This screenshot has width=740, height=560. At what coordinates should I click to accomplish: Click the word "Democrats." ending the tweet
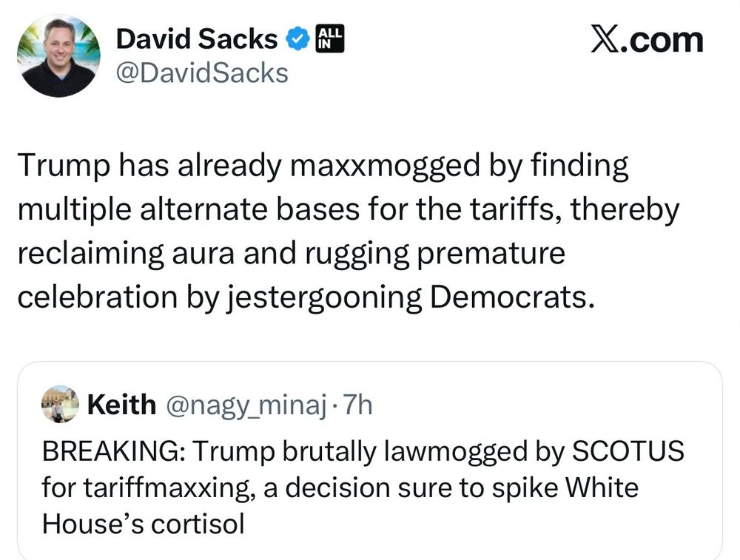(x=512, y=297)
